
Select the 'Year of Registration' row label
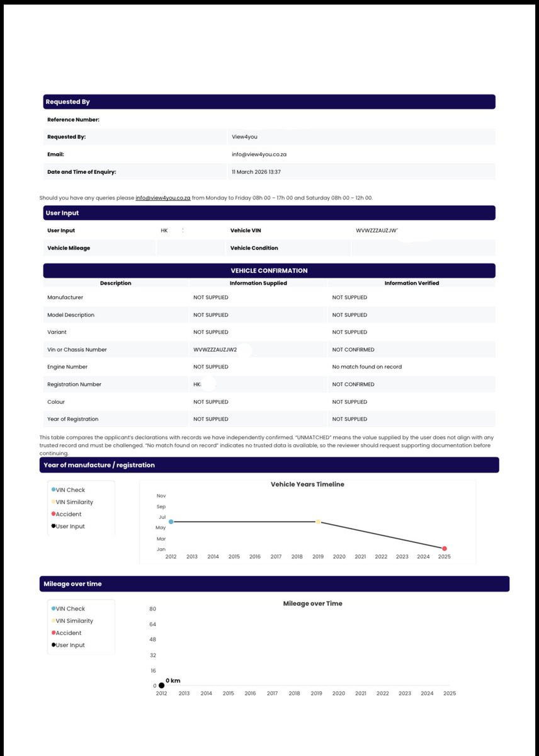(x=72, y=419)
